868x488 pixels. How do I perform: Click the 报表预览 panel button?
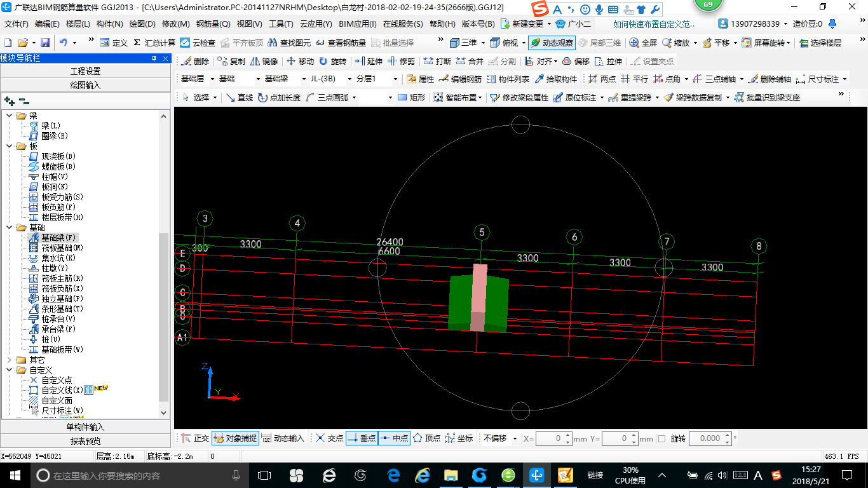click(86, 440)
